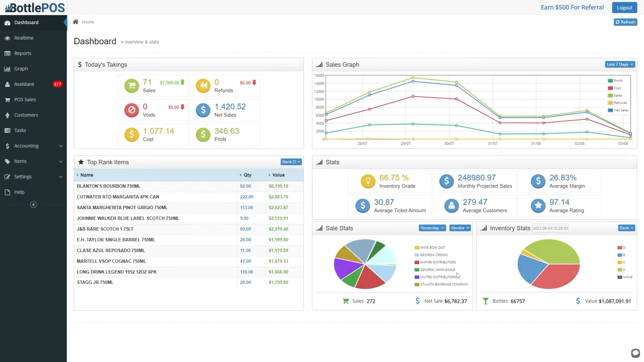The image size is (644, 362).
Task: Click the Inventory Grade lightbulb icon
Action: (368, 181)
